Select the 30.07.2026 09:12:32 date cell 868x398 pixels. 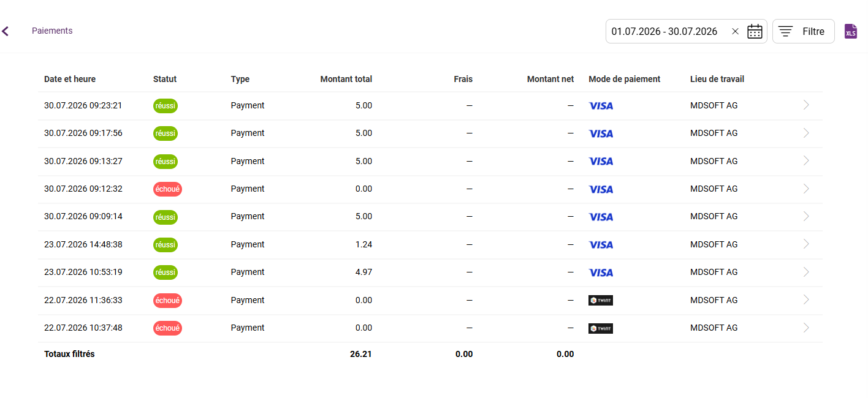coord(83,189)
